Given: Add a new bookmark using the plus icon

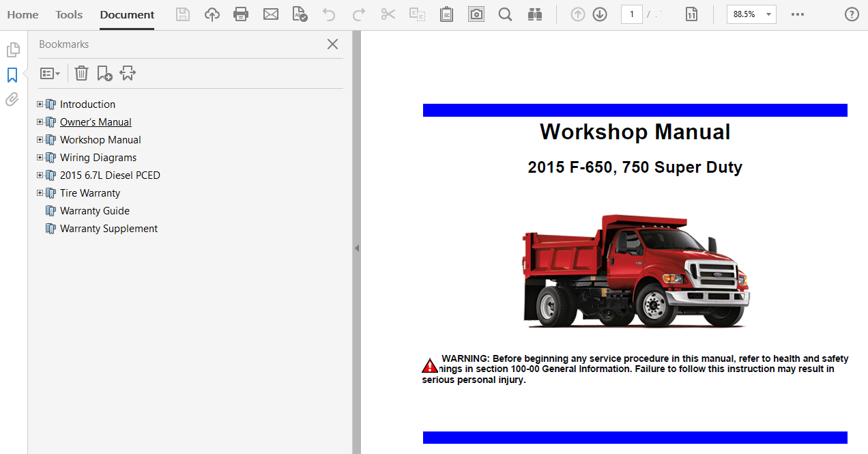Looking at the screenshot, I should click(x=104, y=73).
